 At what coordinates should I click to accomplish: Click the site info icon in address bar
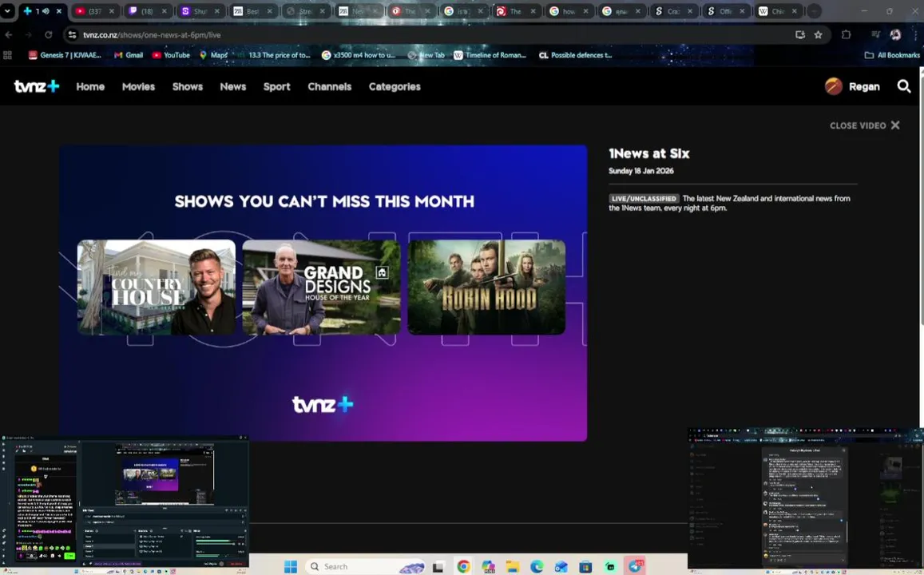click(72, 35)
